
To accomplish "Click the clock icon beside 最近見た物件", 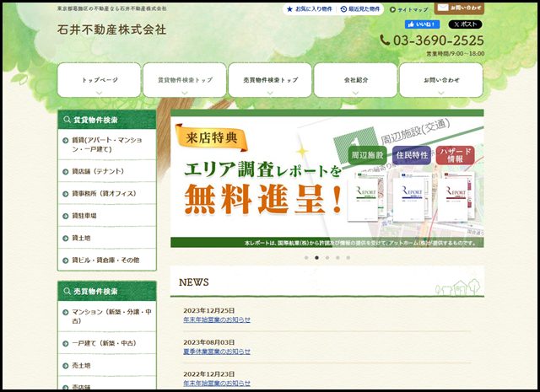I will click(343, 9).
